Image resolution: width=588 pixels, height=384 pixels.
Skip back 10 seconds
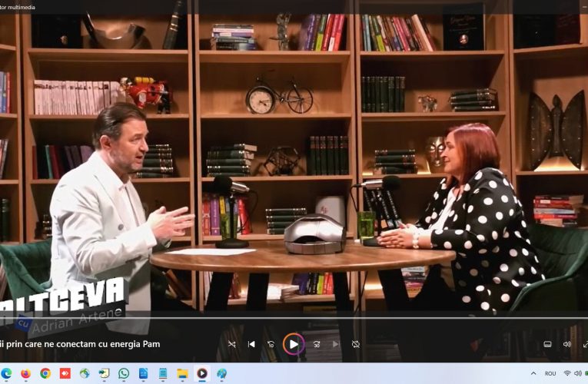coord(271,344)
